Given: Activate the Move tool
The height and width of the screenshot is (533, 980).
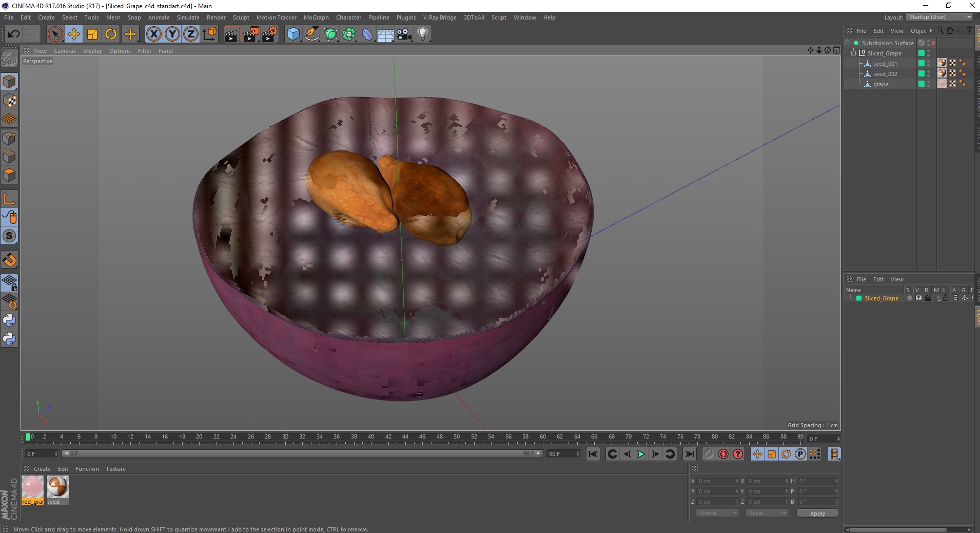Looking at the screenshot, I should pos(73,34).
